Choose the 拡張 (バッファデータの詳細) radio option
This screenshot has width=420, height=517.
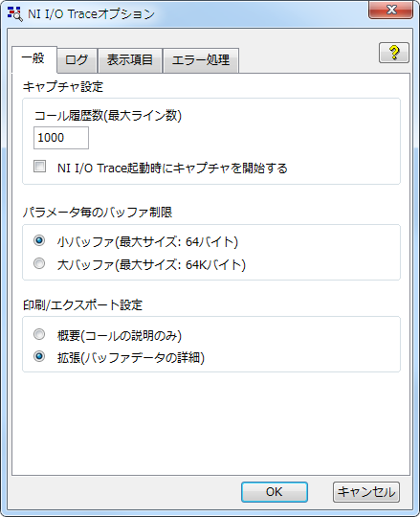39,356
